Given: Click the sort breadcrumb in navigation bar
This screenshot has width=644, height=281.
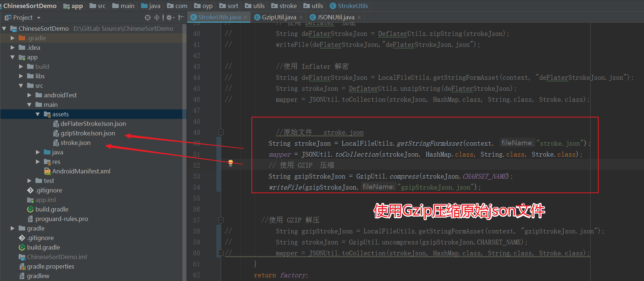Looking at the screenshot, I should tap(229, 6).
